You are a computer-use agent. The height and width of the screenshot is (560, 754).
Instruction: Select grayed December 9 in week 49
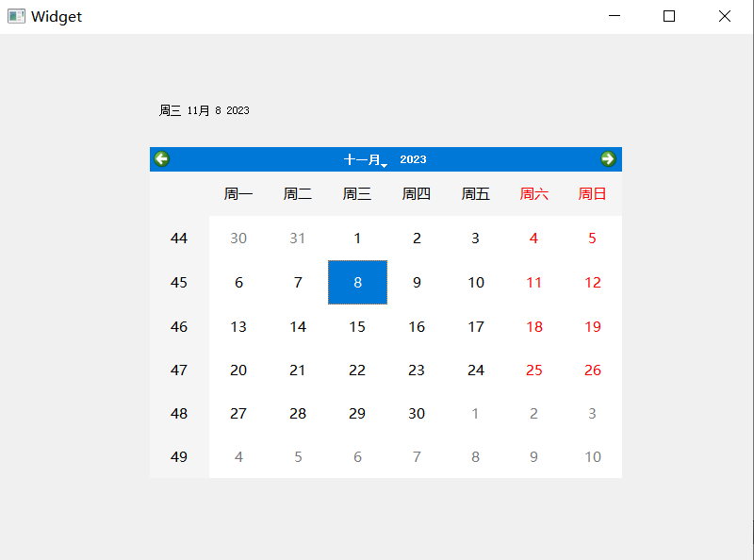coord(533,456)
